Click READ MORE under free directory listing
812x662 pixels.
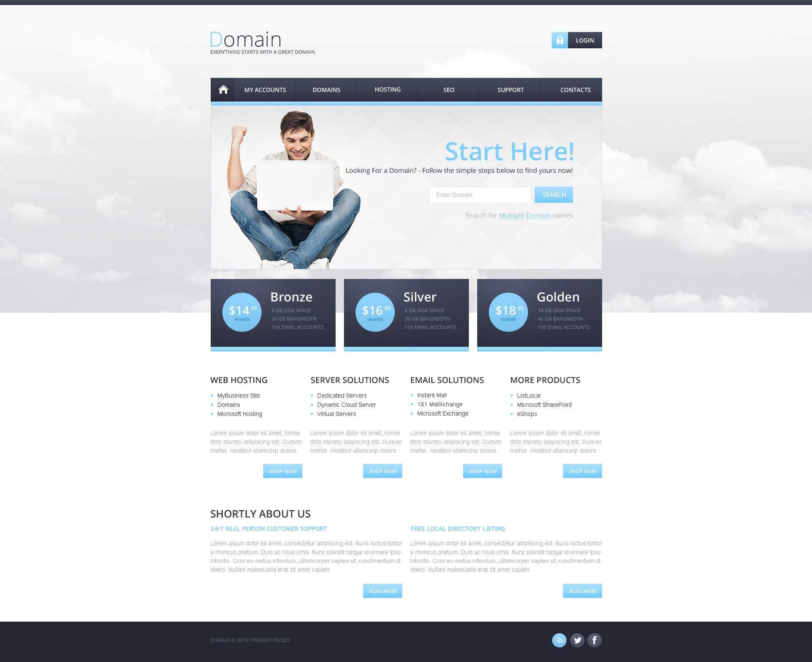pos(582,590)
